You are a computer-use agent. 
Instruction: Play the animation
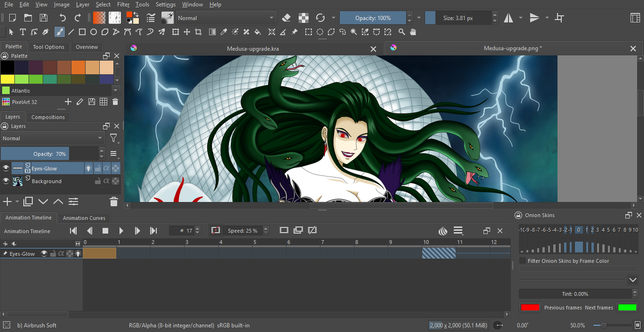pos(121,230)
